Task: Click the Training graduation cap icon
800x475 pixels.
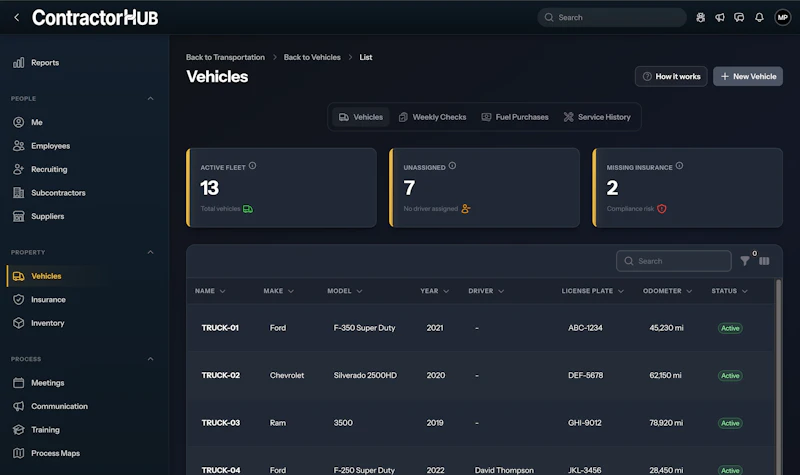Action: (18, 430)
